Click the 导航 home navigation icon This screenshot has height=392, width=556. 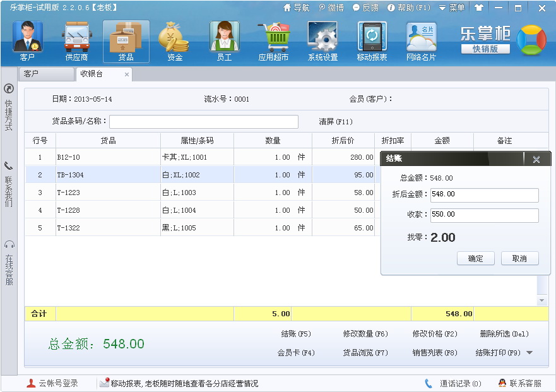click(x=287, y=8)
